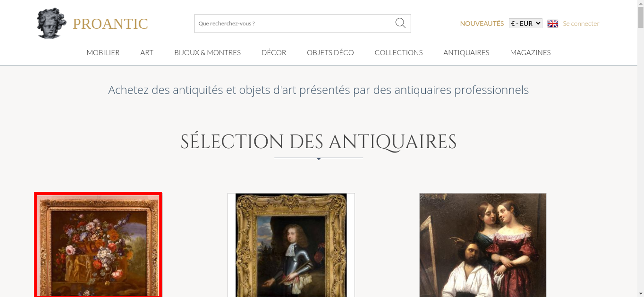Open the Magazines menu

[x=530, y=52]
